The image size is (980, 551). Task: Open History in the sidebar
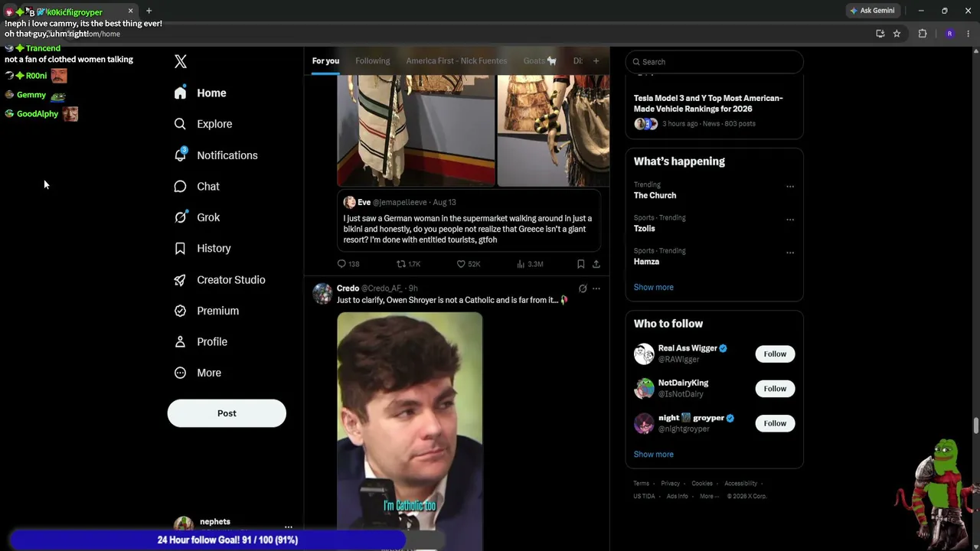202,249
